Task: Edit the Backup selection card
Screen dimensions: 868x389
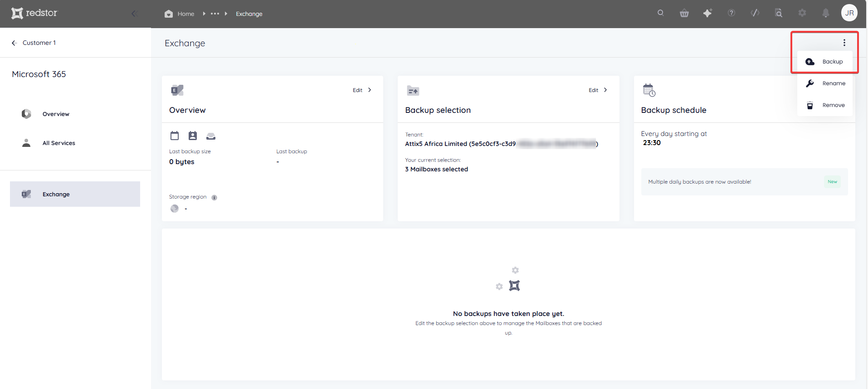Action: click(593, 90)
